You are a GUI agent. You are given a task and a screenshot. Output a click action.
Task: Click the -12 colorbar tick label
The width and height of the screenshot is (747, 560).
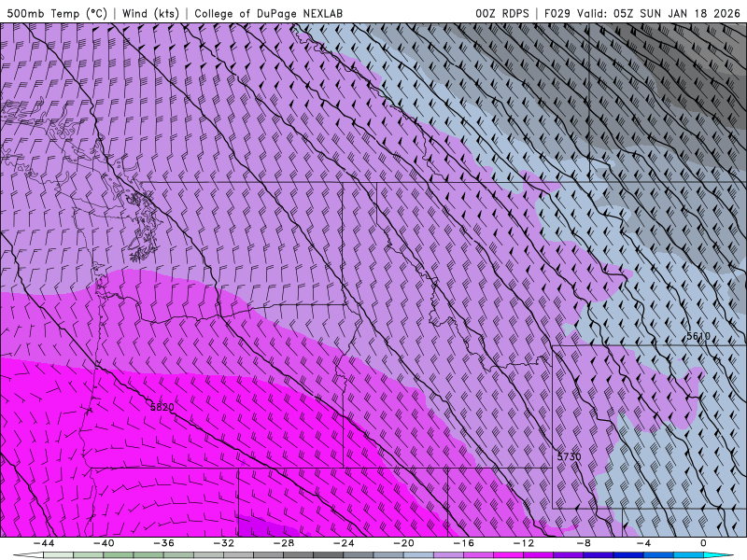524,543
